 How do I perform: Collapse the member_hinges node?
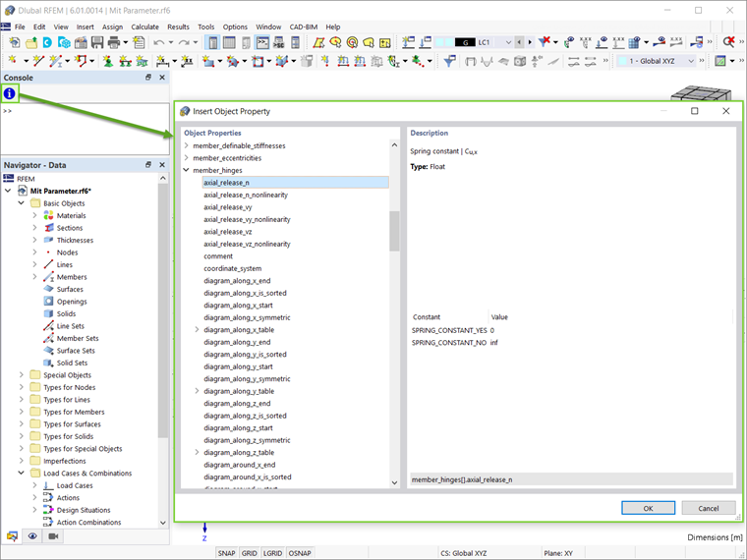click(x=187, y=170)
